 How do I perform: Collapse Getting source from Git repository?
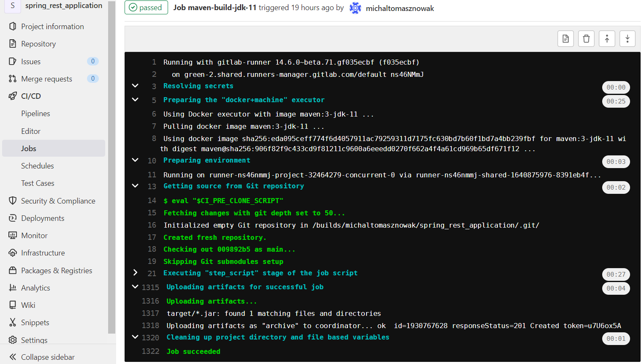(135, 185)
